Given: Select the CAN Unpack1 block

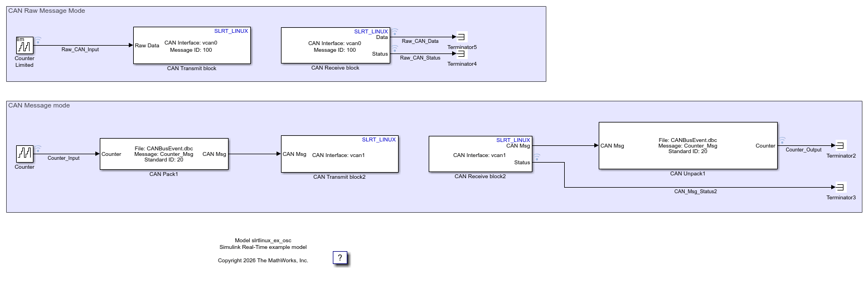Looking at the screenshot, I should tap(688, 145).
